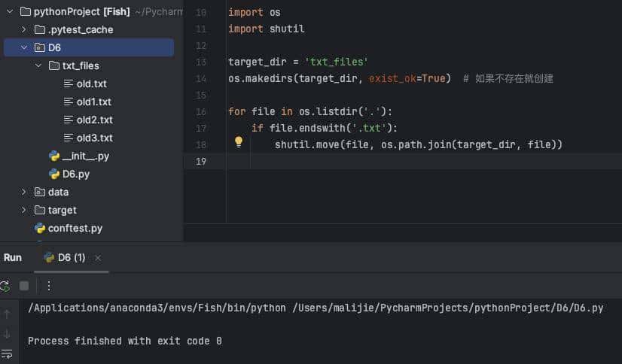622x364 pixels.
Task: Select old2.txt in the project tree
Action: tap(95, 120)
